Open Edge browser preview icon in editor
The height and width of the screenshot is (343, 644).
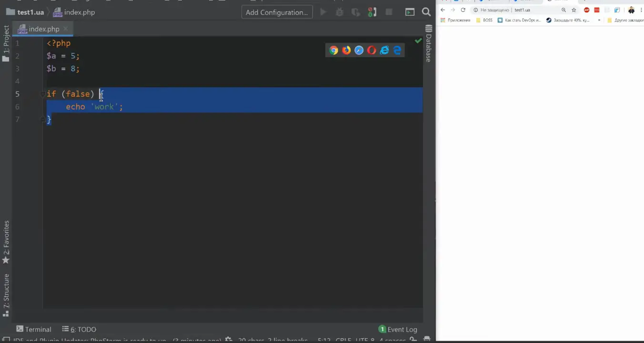pos(397,50)
